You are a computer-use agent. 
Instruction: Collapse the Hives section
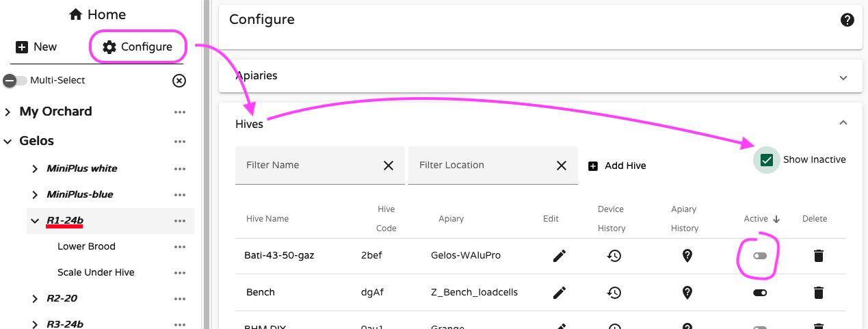(843, 123)
